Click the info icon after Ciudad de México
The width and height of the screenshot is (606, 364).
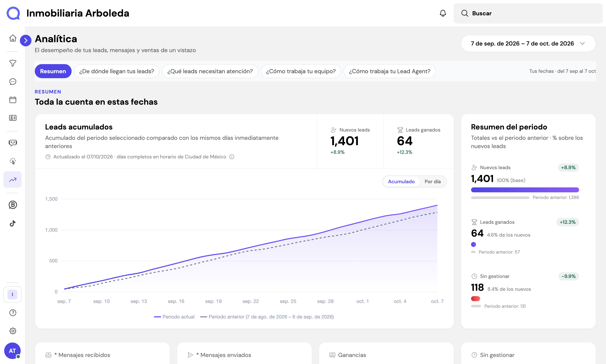point(232,157)
